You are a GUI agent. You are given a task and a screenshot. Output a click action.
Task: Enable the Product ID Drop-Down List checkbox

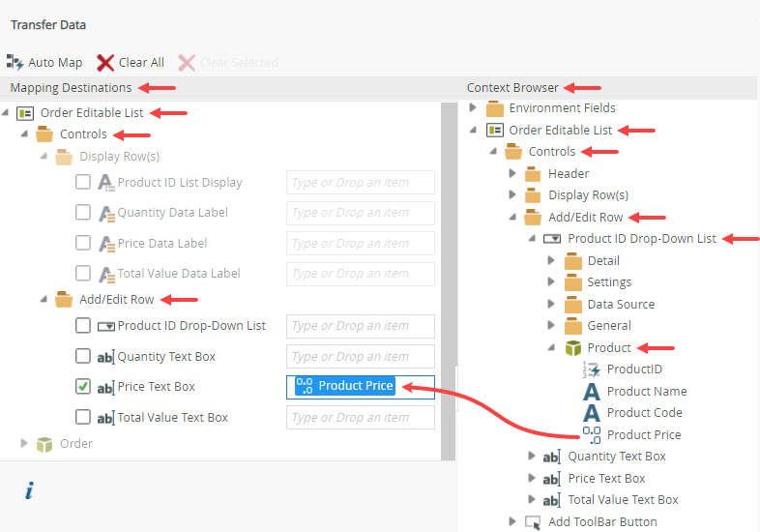[x=83, y=326]
